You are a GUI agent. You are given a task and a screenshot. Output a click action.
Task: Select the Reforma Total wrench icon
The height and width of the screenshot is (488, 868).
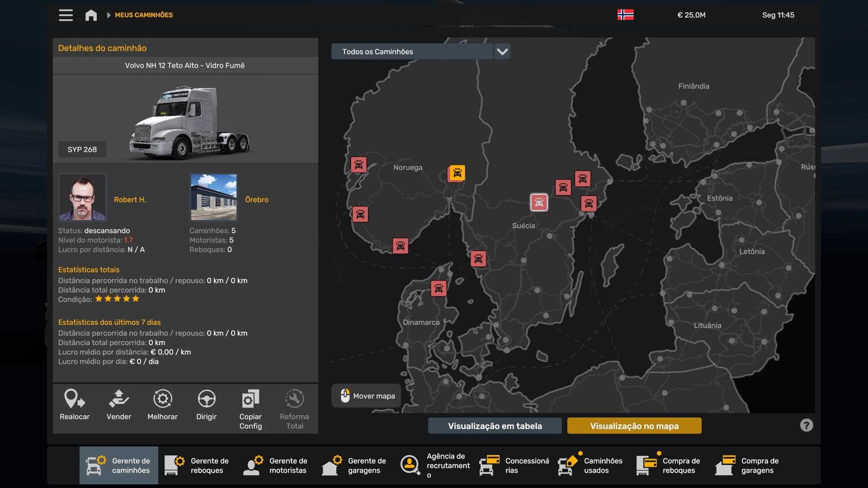[294, 400]
